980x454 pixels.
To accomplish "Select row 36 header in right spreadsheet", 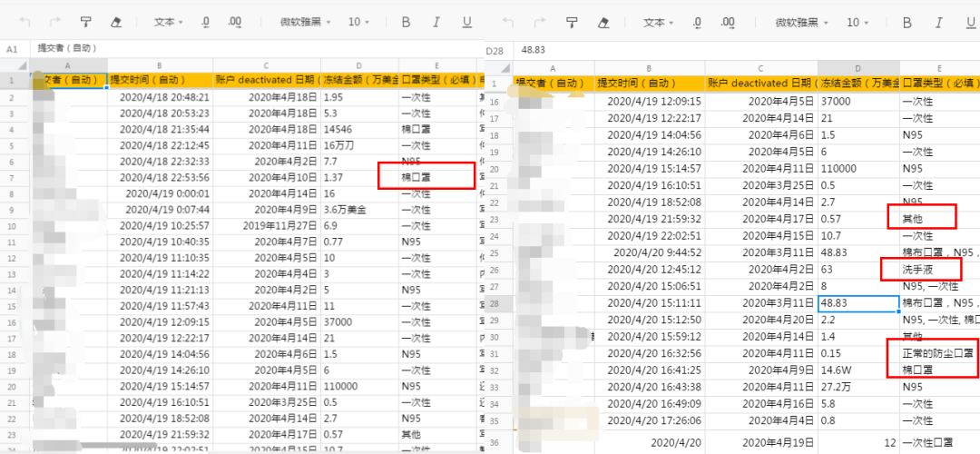I will pyautogui.click(x=499, y=442).
